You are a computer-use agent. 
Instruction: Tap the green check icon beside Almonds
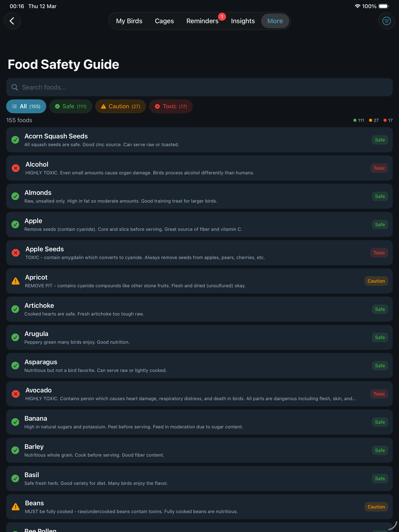click(15, 196)
